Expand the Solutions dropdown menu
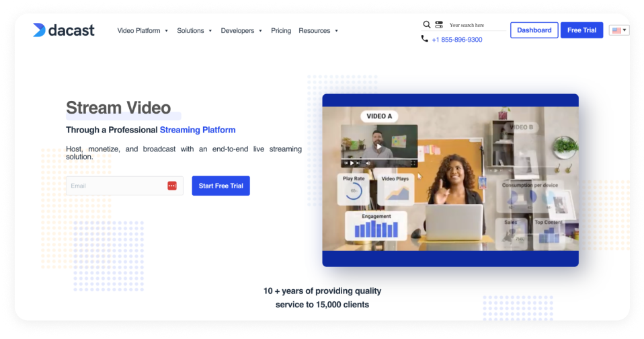644x339 pixels. coord(194,31)
